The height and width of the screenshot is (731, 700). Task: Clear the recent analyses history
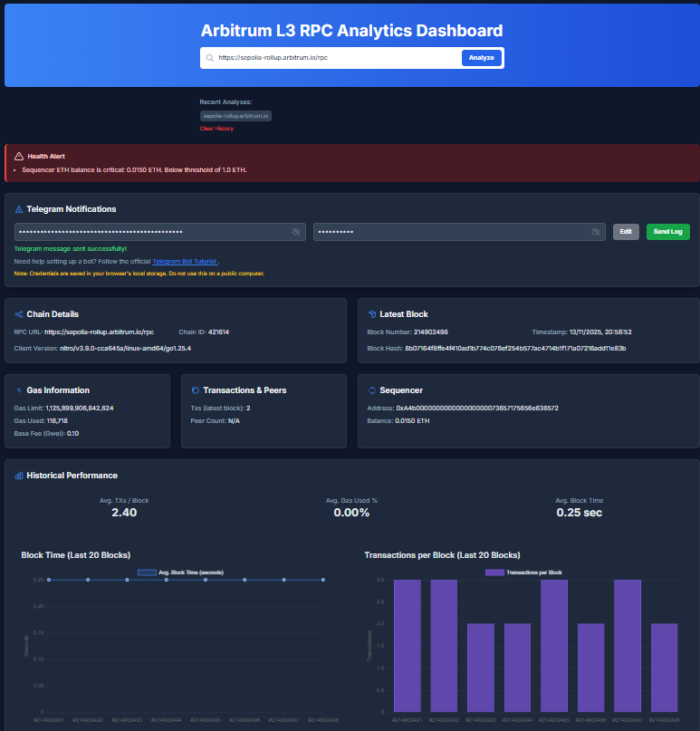pyautogui.click(x=216, y=129)
